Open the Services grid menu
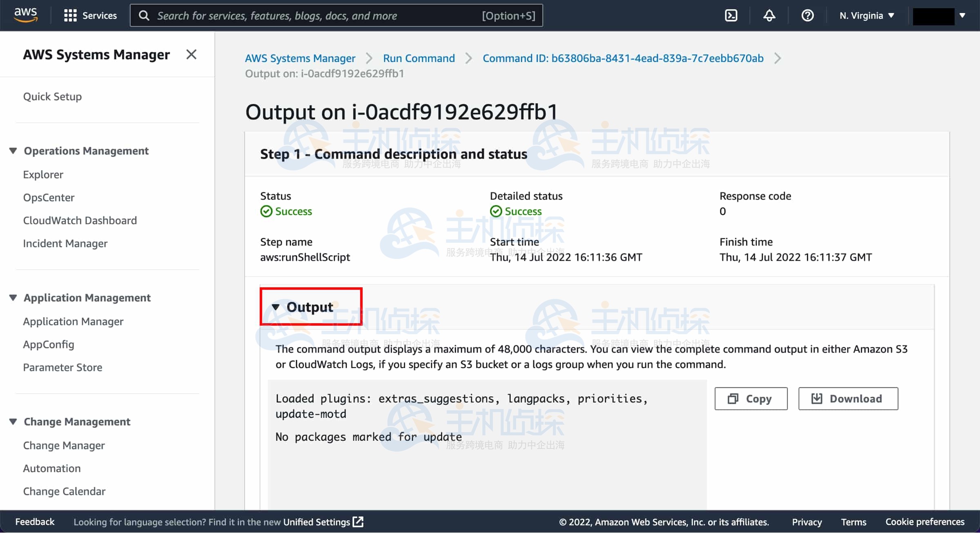 click(90, 16)
